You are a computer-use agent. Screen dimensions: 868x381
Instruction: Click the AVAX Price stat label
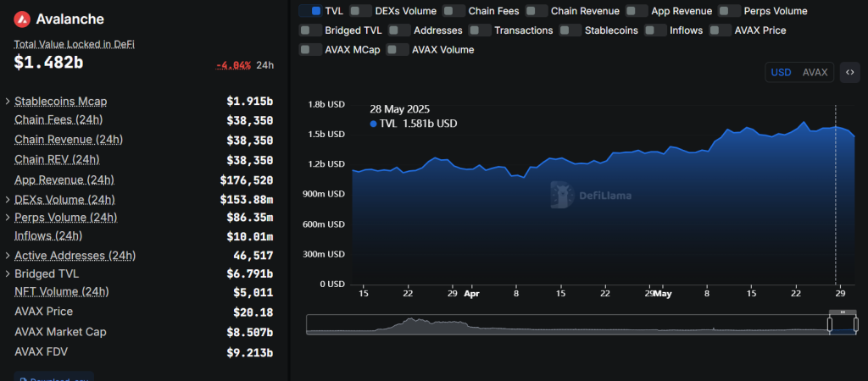coord(44,312)
